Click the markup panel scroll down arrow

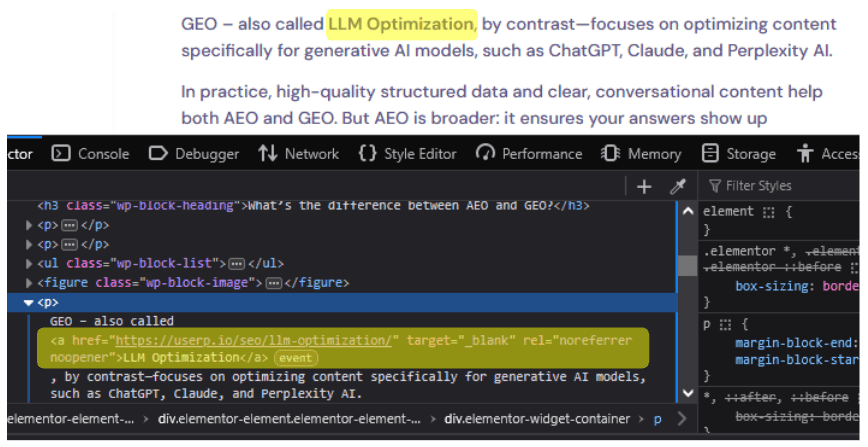point(686,394)
